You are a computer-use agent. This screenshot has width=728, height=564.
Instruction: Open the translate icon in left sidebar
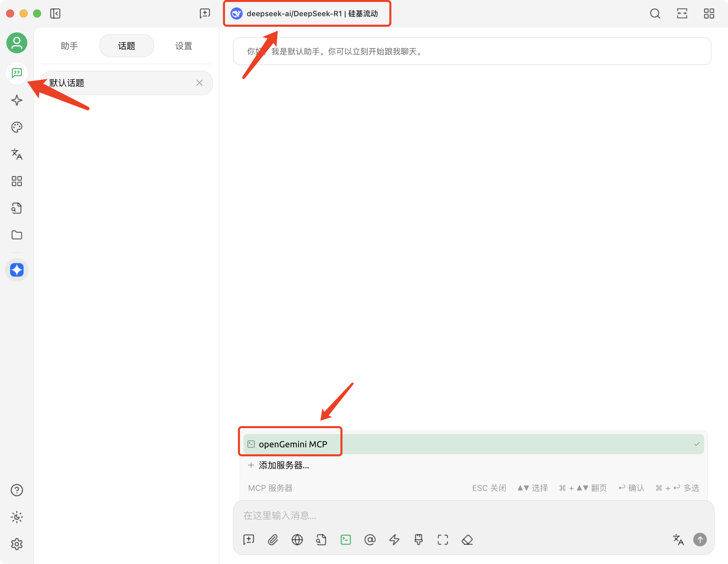(x=17, y=154)
